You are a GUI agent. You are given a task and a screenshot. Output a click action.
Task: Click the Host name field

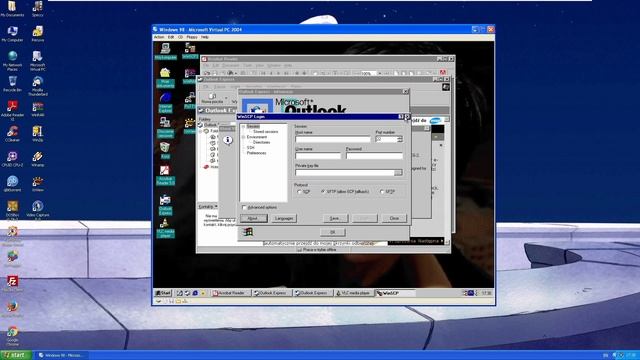[x=333, y=139]
